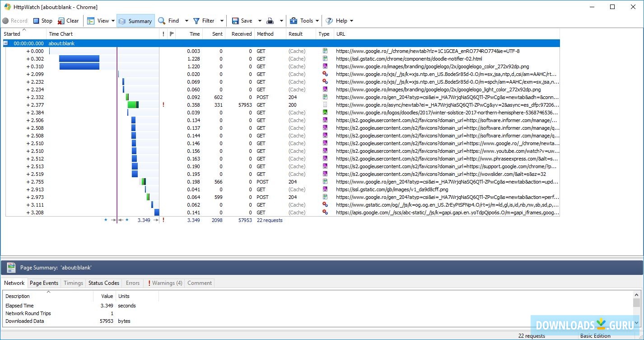
Task: Toggle the Summary panel button
Action: (x=135, y=21)
